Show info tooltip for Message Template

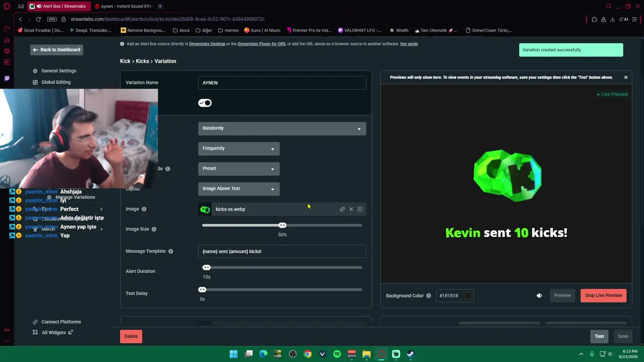[171, 251]
